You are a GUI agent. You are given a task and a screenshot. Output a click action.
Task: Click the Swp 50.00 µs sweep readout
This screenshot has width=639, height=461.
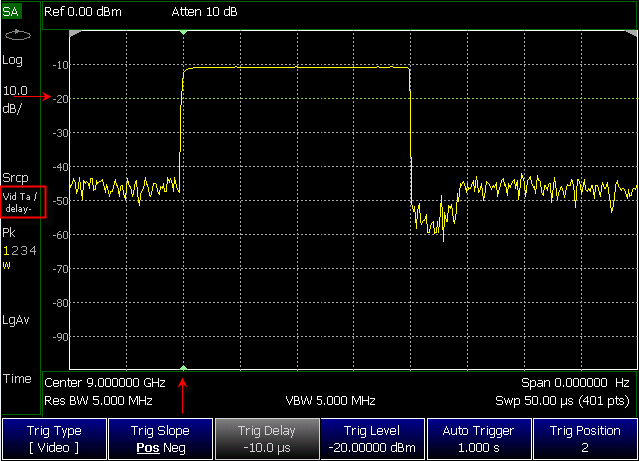click(562, 401)
